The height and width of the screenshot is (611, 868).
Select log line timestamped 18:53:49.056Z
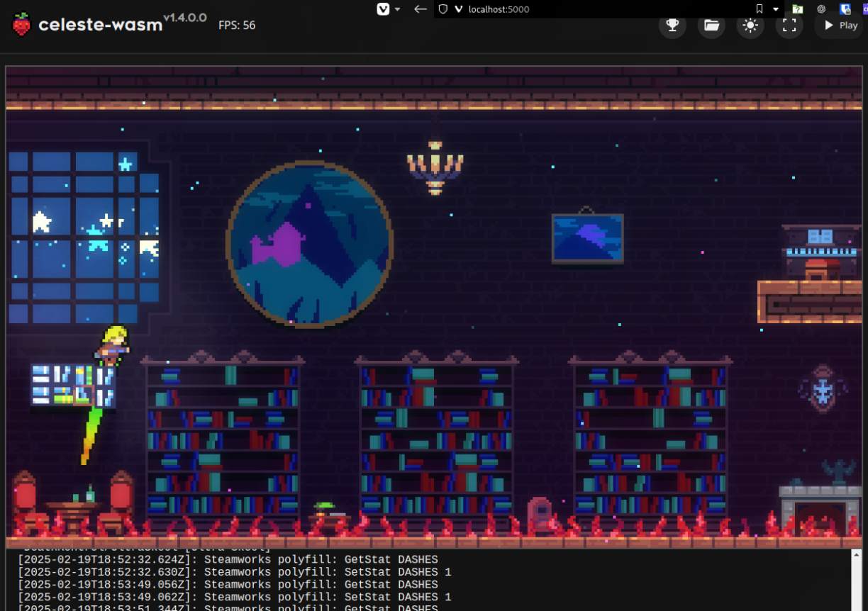[228, 585]
